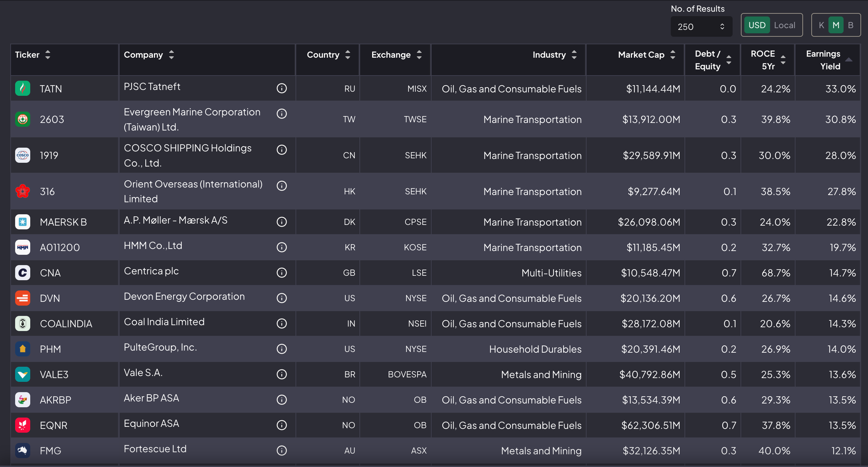Screen dimensions: 868x467
Task: Sort table by Ticker column
Action: click(x=48, y=55)
